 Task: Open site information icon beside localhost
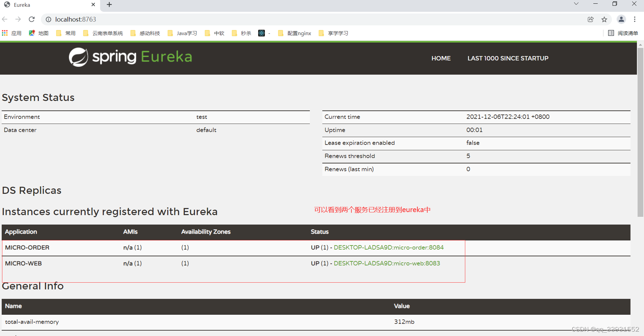pyautogui.click(x=49, y=19)
